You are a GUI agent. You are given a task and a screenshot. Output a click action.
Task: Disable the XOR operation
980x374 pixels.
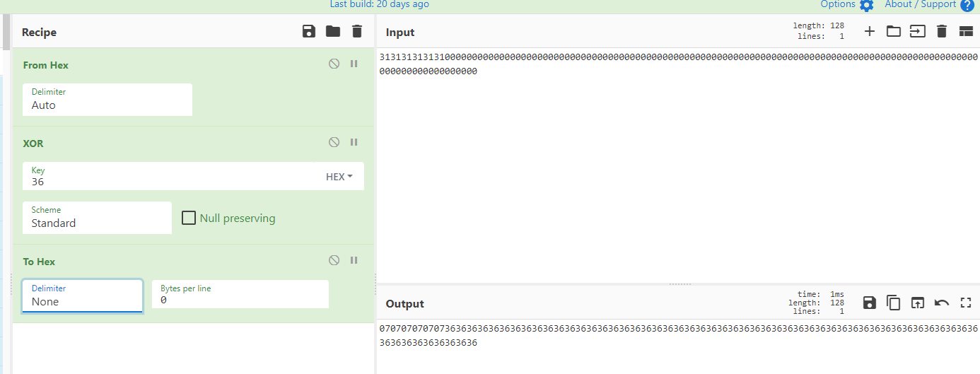point(334,142)
